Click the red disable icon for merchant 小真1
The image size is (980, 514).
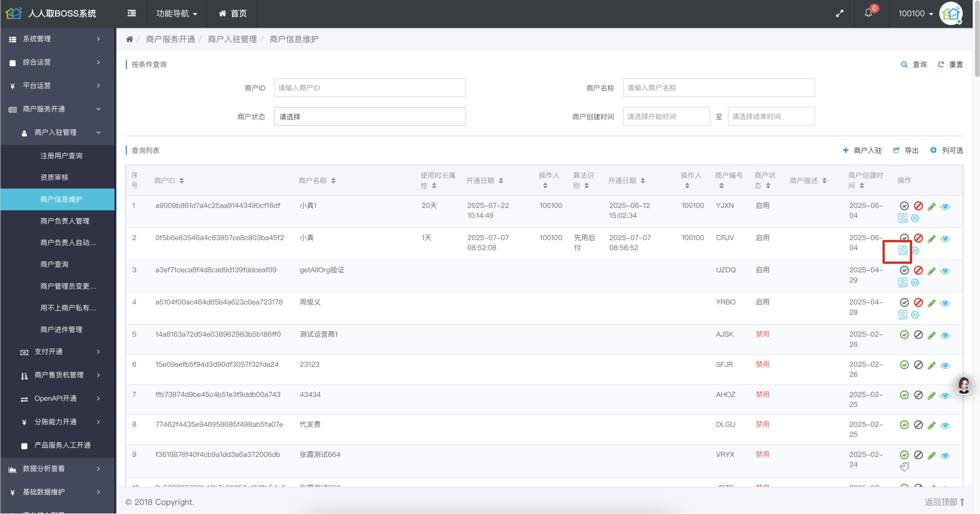pyautogui.click(x=918, y=206)
